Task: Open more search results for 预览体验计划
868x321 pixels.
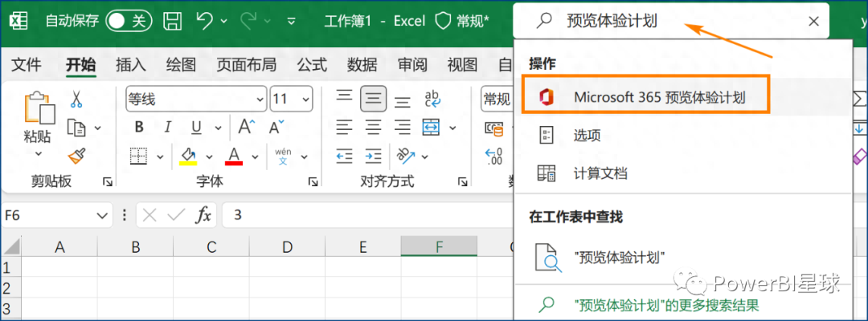Action: tap(682, 305)
